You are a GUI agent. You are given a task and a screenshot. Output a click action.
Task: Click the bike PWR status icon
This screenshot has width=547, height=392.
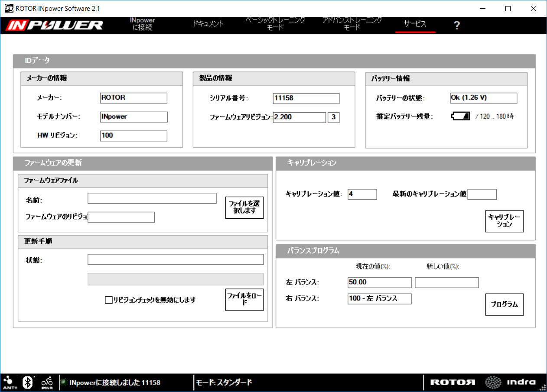[47, 382]
